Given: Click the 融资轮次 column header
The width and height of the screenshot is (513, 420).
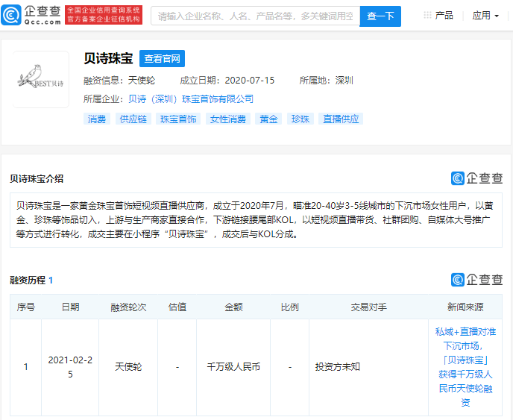Looking at the screenshot, I should (128, 307).
